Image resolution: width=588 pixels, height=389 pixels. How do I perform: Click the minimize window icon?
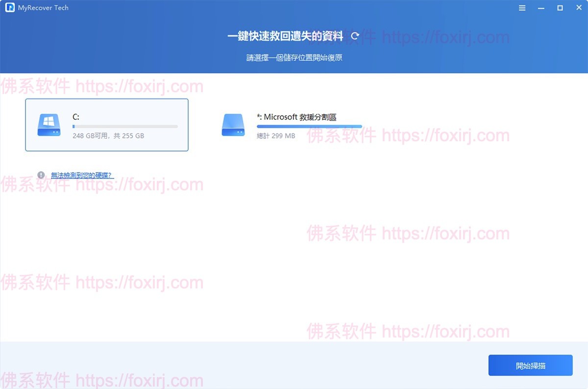(541, 7)
